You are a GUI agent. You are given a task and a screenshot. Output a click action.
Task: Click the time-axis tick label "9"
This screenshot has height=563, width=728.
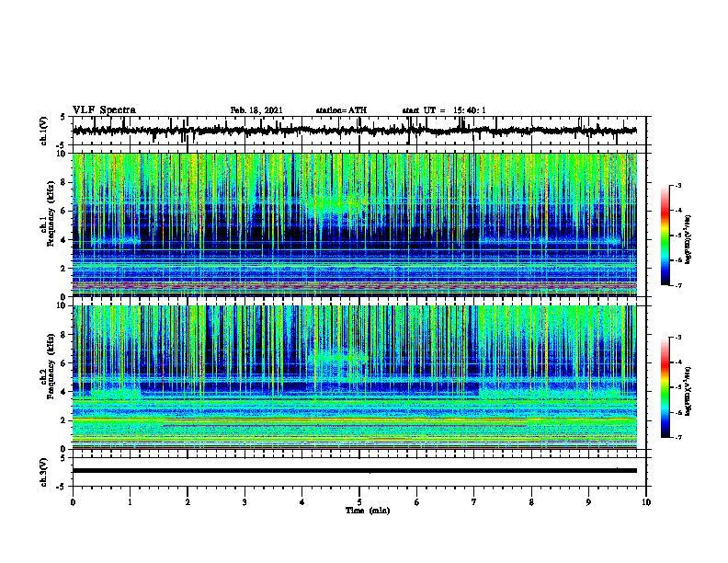[x=588, y=502]
